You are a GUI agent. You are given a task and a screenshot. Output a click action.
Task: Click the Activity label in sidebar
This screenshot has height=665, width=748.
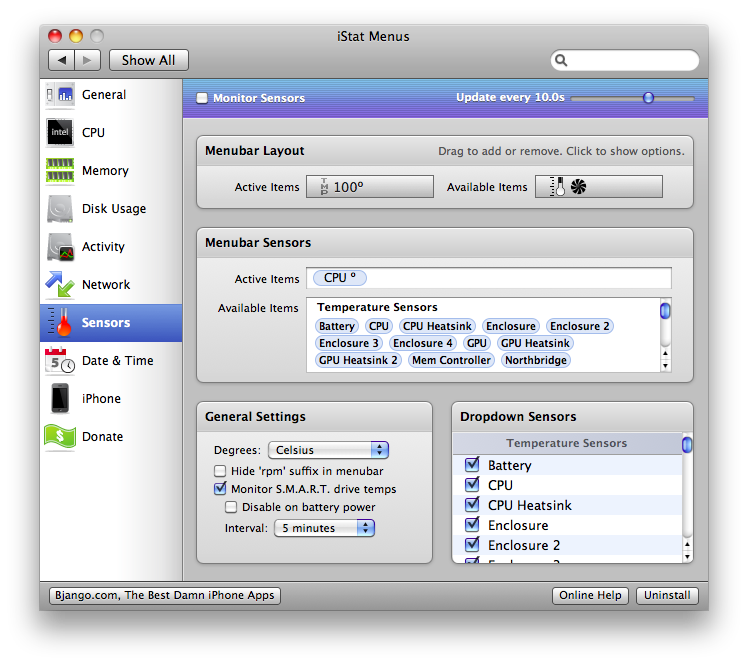tap(103, 247)
